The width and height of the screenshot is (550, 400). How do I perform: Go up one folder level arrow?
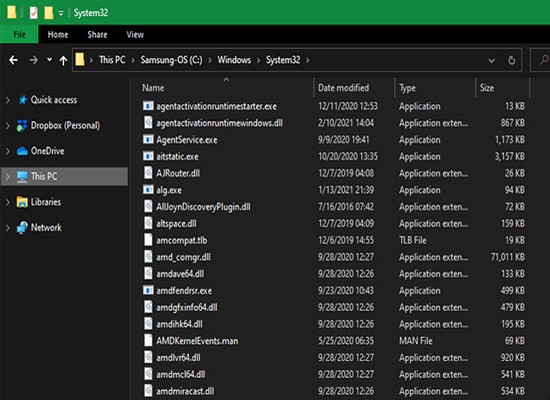click(x=63, y=60)
